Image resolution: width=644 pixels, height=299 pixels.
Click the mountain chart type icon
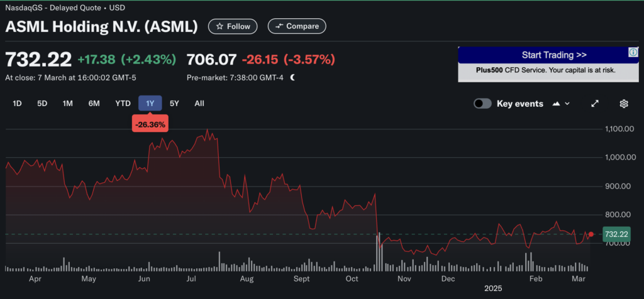[556, 104]
